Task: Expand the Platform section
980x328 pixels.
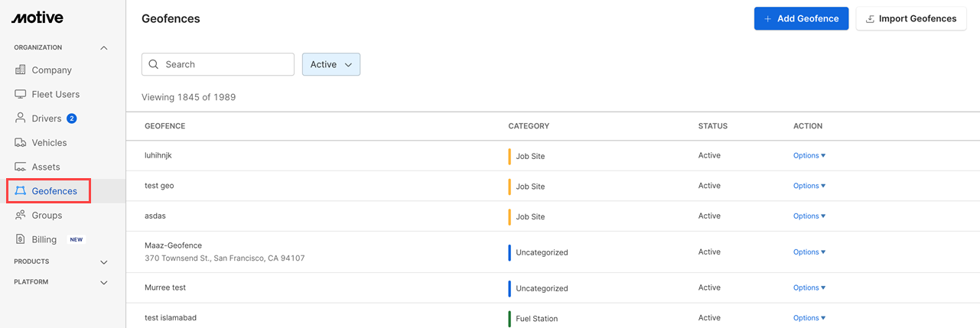Action: pyautogui.click(x=104, y=283)
